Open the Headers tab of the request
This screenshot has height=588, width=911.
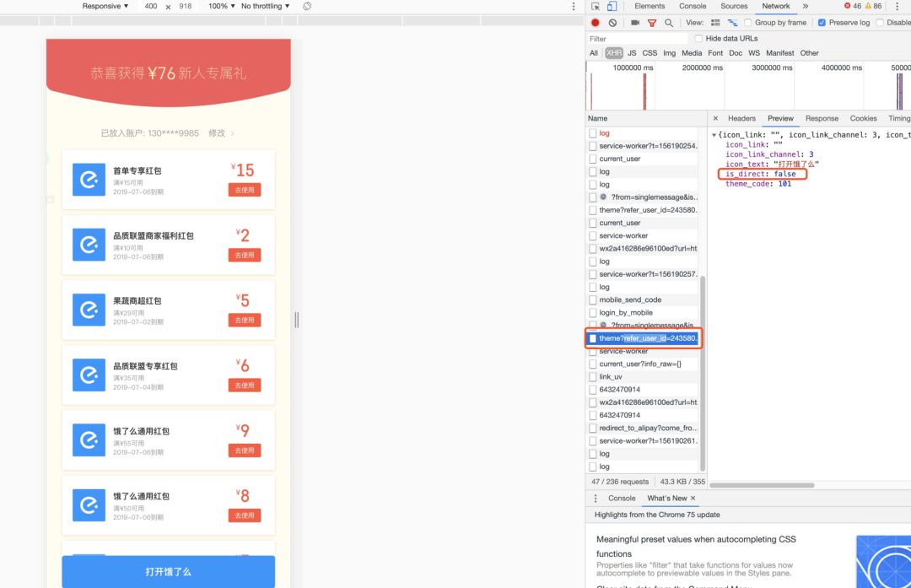click(x=742, y=118)
